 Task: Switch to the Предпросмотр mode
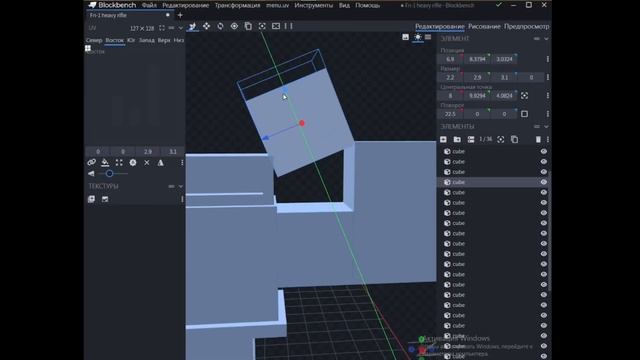[x=527, y=26]
